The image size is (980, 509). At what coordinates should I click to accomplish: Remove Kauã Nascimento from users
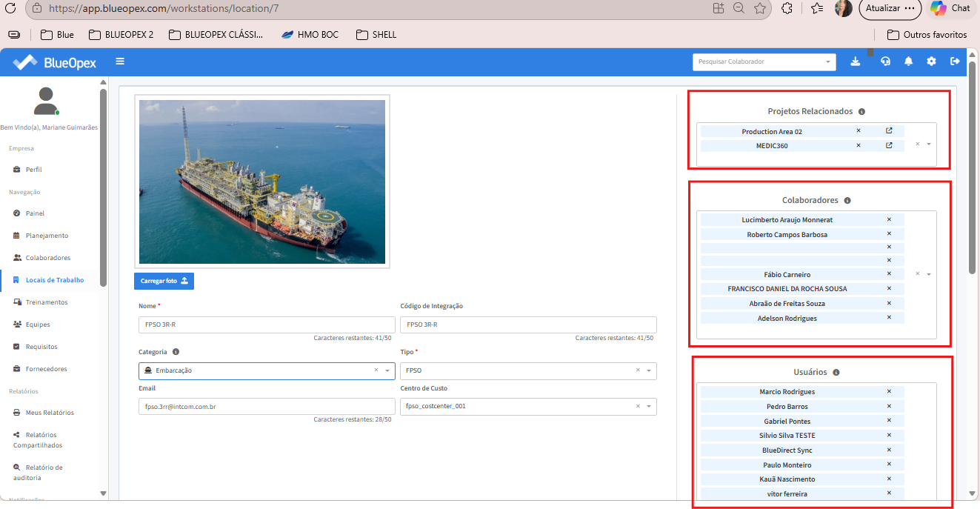tap(889, 479)
